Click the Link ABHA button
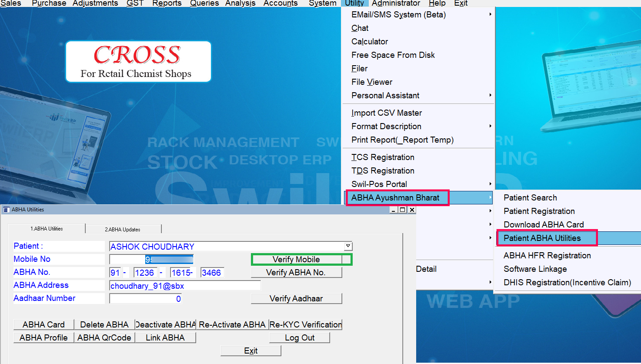The image size is (641, 364). pos(165,337)
